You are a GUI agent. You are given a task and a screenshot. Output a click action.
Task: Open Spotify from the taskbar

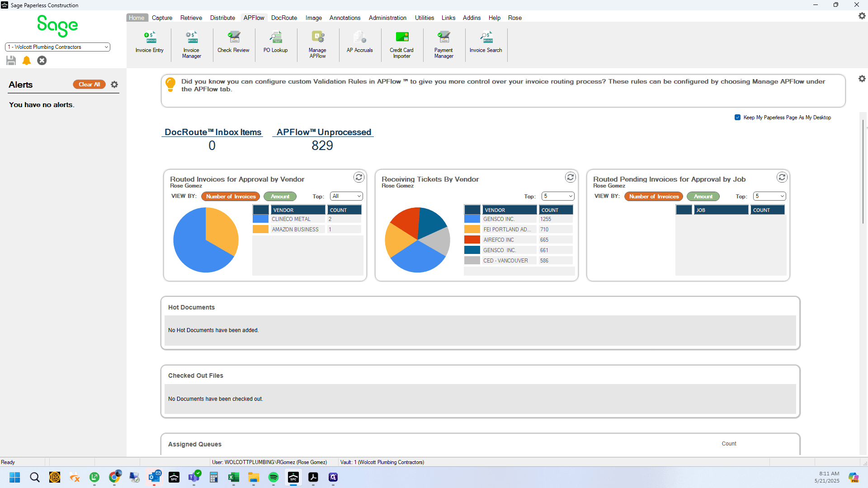274,478
